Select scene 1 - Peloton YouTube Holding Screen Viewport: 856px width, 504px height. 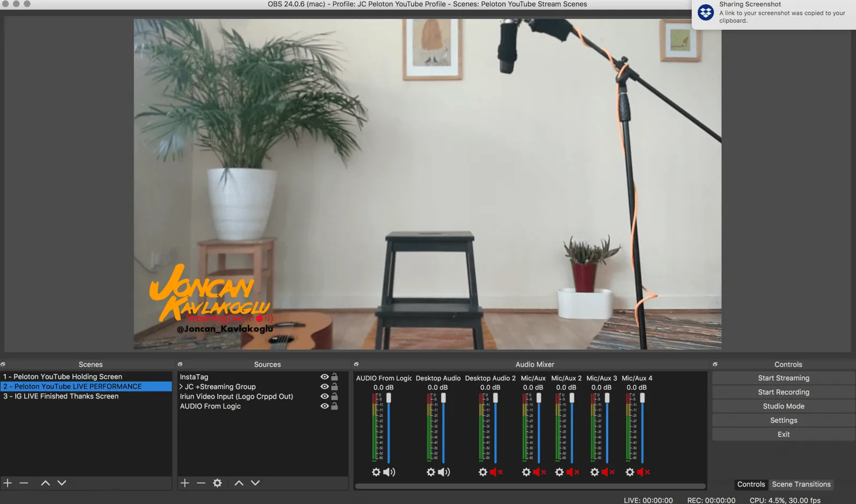point(86,377)
